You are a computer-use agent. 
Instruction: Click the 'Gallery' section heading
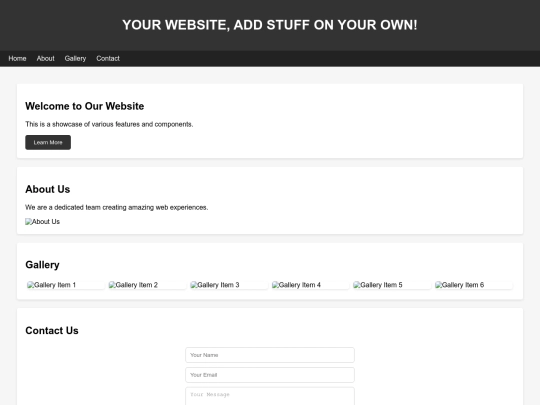click(x=42, y=265)
